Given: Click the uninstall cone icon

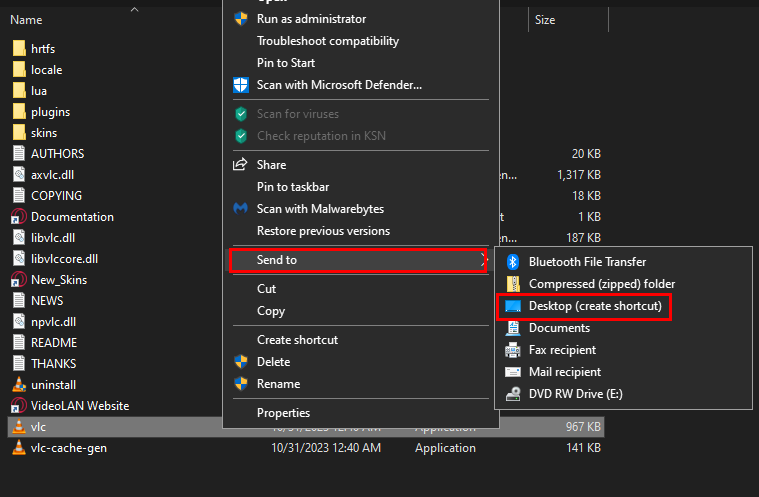Looking at the screenshot, I should (18, 385).
